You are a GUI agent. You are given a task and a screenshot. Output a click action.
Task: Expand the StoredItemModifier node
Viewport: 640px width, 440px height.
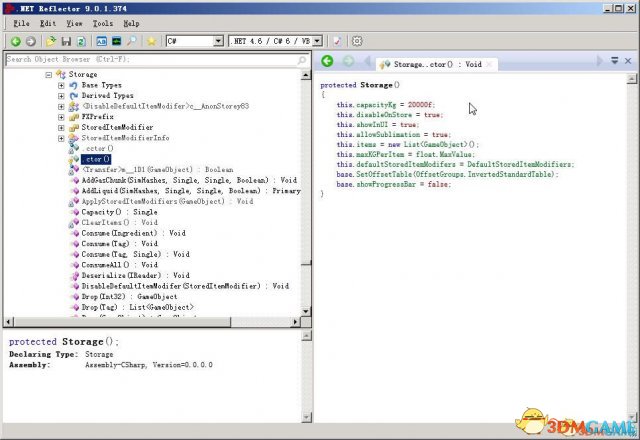pyautogui.click(x=61, y=128)
